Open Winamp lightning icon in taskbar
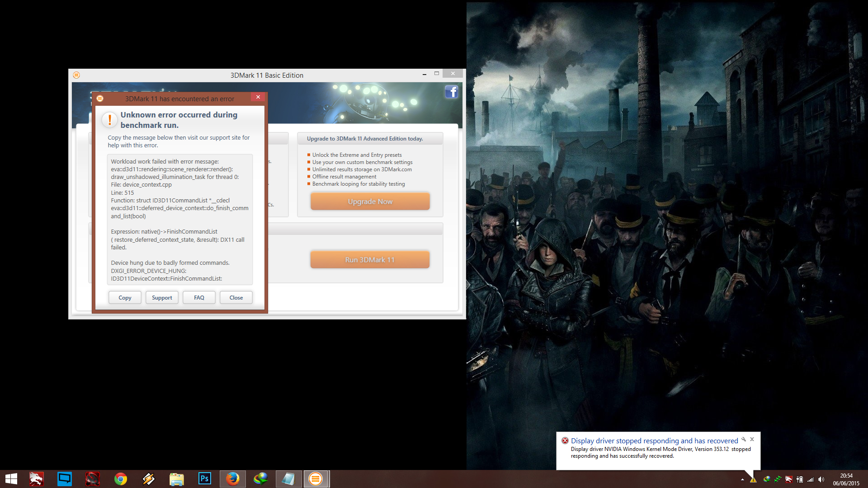 pos(149,479)
